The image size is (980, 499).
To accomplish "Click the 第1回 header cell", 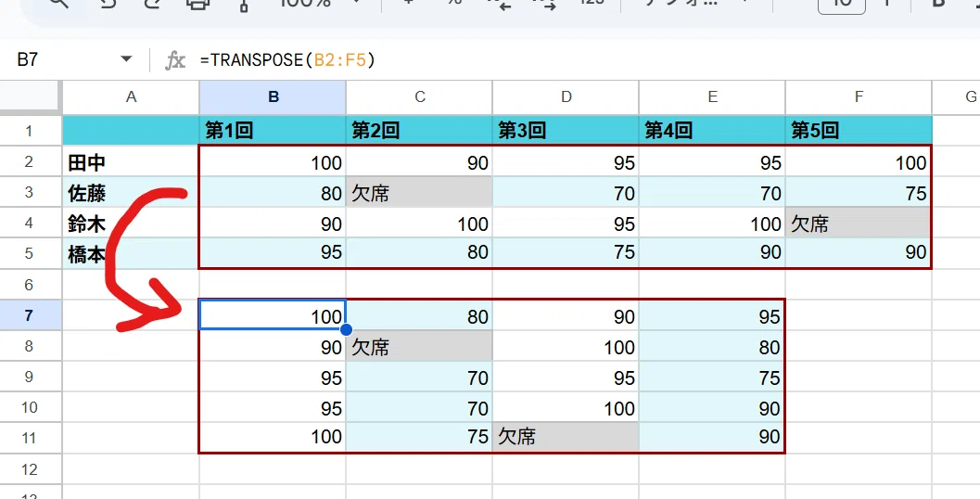I will click(273, 131).
